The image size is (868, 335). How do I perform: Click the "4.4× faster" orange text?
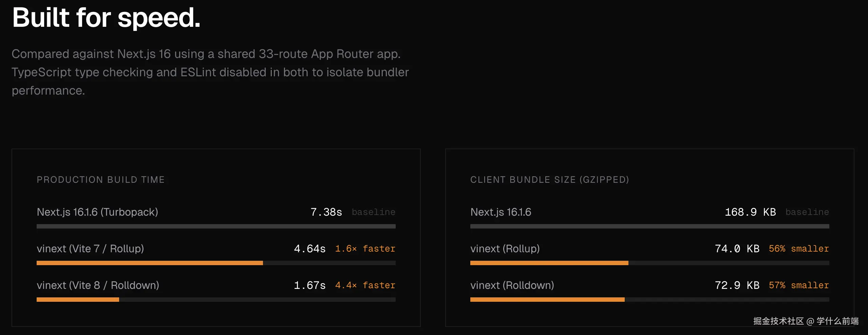[x=365, y=285]
